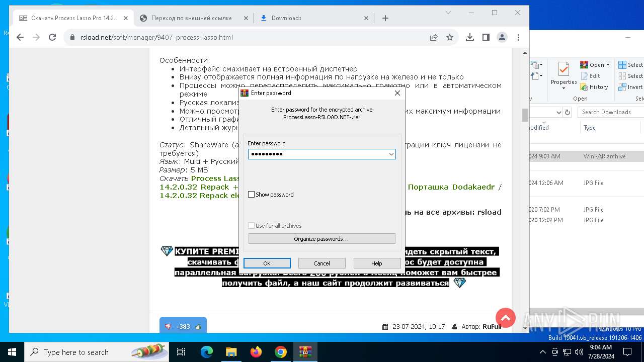Enable the Show password checkbox
Image resolution: width=644 pixels, height=362 pixels.
point(252,195)
